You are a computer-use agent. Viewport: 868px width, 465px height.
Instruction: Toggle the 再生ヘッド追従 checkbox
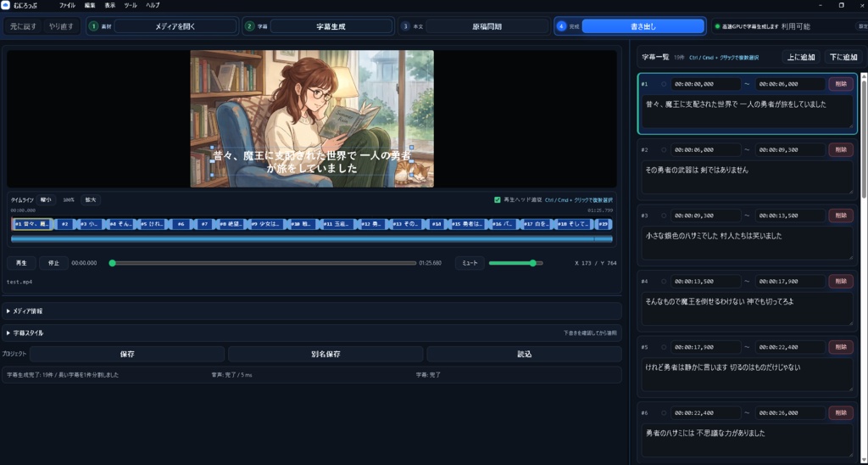pyautogui.click(x=497, y=200)
